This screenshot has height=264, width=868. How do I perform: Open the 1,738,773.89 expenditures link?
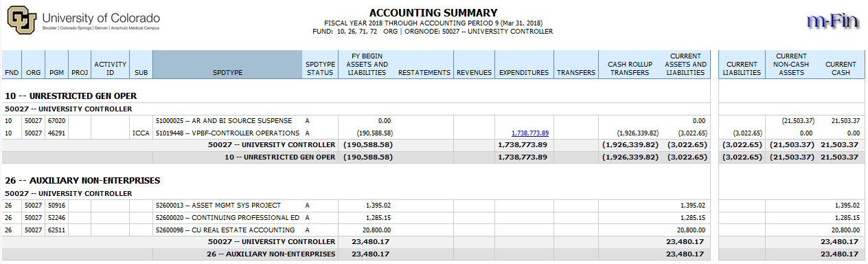tap(530, 133)
